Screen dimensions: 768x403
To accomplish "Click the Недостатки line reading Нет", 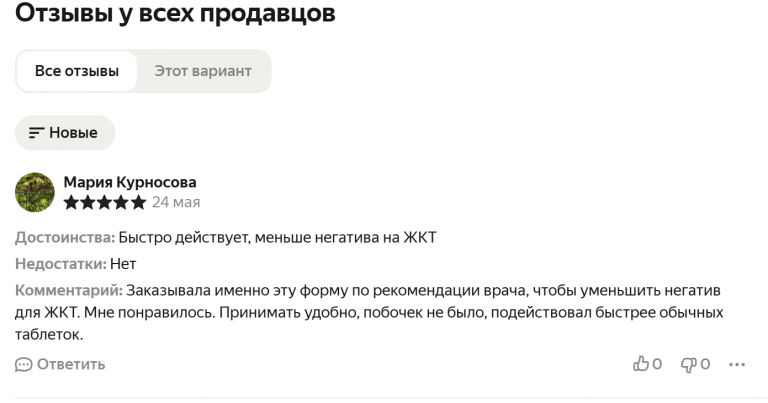I will [75, 264].
